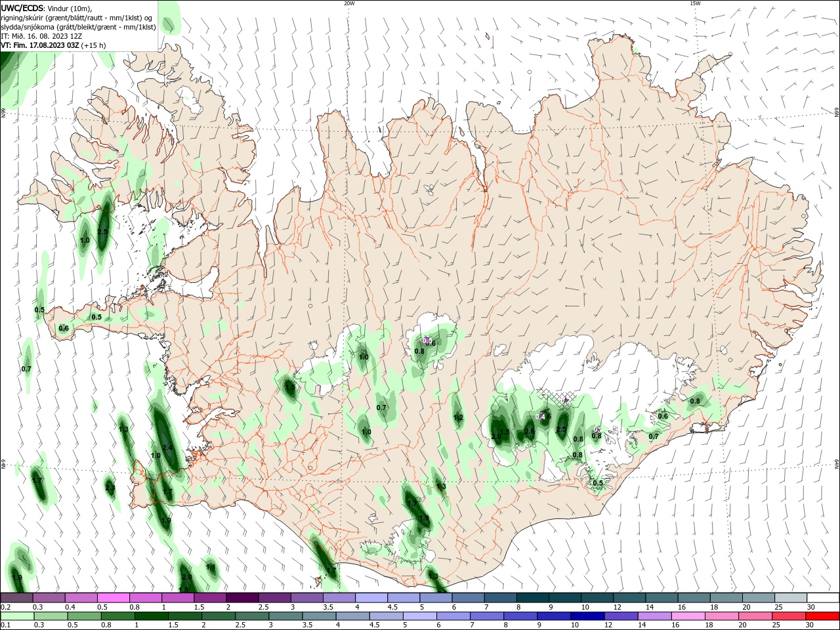Screen dimensions: 840x630
Task: Click the orchid 0.4 snow legend swatch
Action: point(81,598)
